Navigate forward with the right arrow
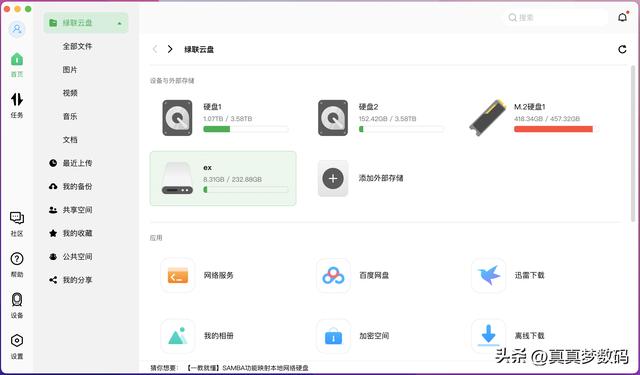Viewport: 640px width, 375px height. 170,49
